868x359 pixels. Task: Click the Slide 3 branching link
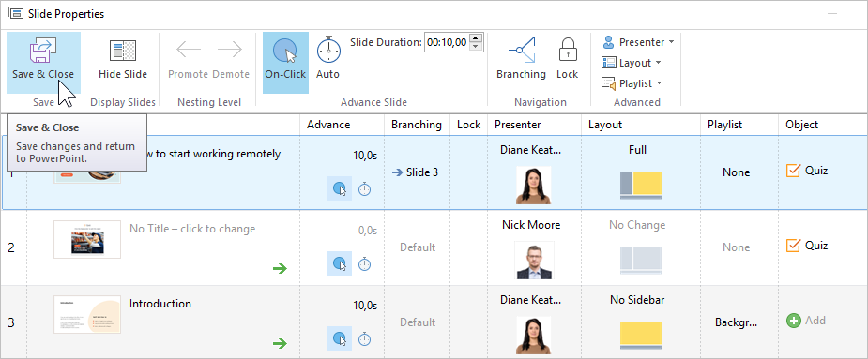point(415,172)
